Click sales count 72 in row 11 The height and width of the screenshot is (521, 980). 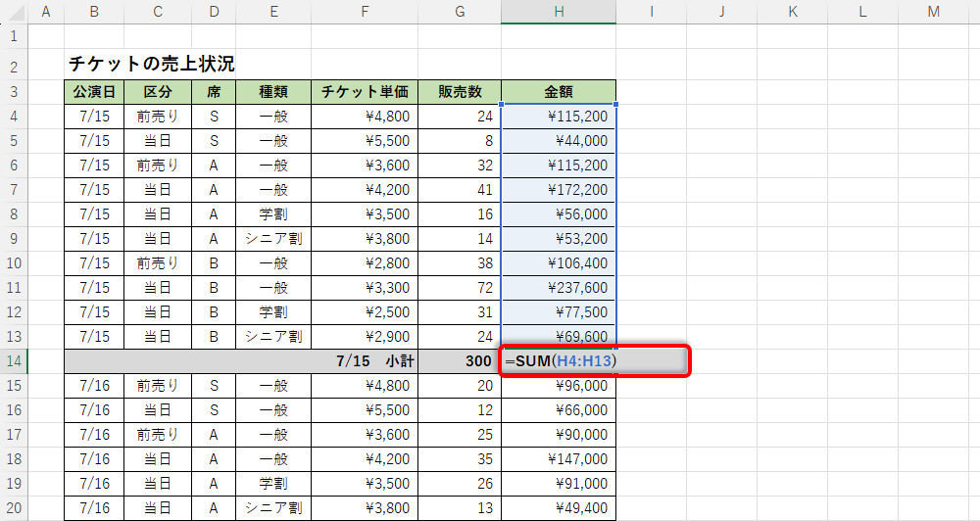(460, 288)
